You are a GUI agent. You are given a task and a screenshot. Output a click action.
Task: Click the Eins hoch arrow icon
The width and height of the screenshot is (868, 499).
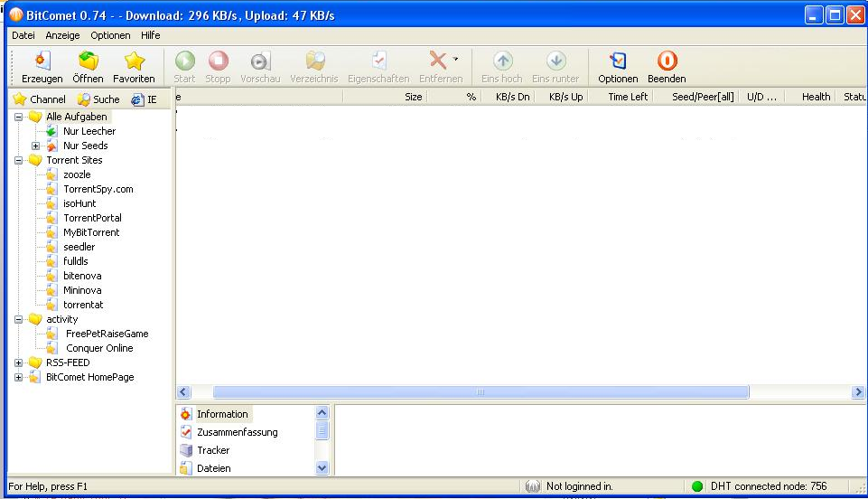502,61
